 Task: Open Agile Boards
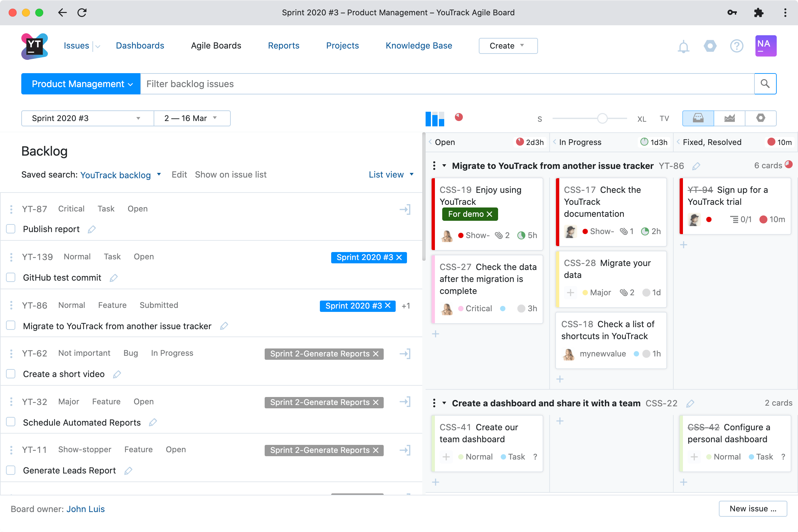(x=216, y=46)
